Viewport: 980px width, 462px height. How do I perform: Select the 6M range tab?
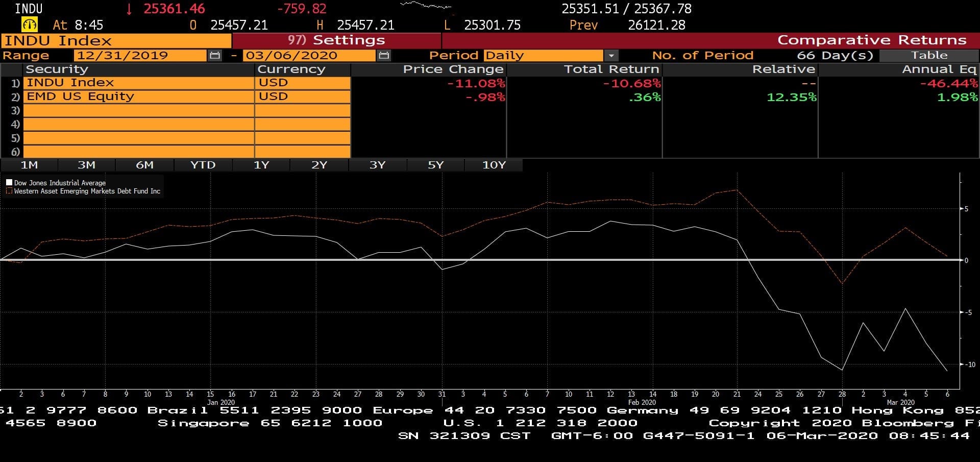[x=145, y=165]
